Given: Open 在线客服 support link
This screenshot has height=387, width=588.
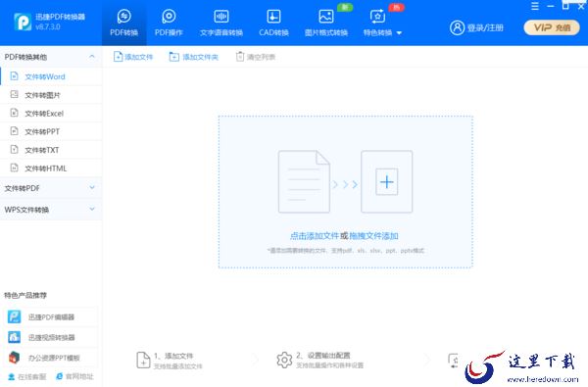Looking at the screenshot, I should (x=27, y=376).
